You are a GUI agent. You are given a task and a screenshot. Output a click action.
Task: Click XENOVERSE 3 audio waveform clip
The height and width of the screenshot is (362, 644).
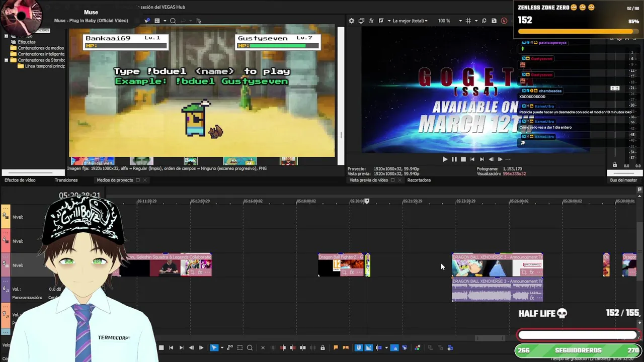[497, 290]
